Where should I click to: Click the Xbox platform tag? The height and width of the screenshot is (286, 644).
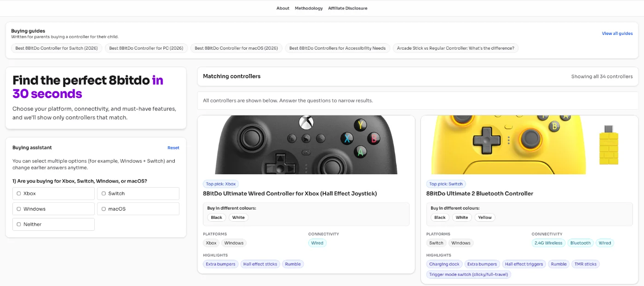[x=211, y=243]
